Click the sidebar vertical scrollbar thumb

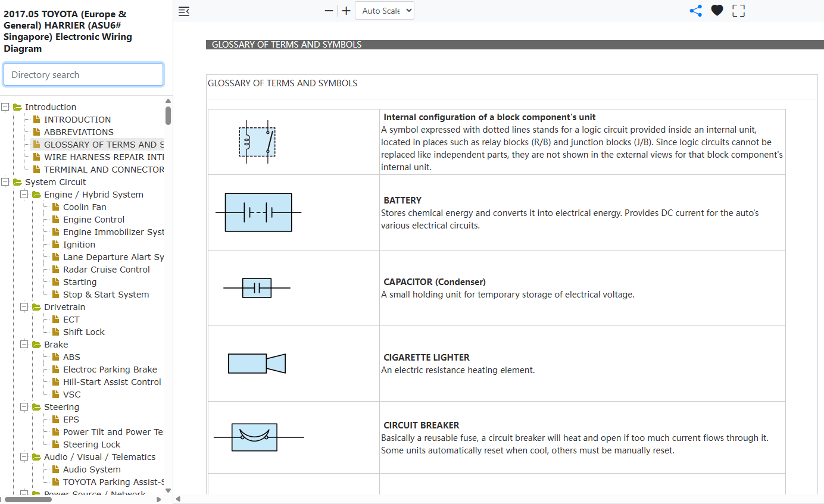pyautogui.click(x=168, y=115)
